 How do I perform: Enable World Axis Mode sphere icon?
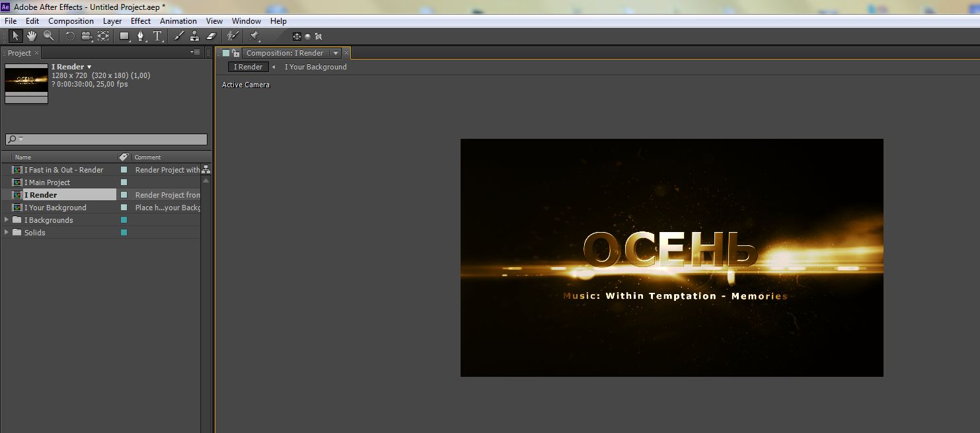tap(307, 36)
